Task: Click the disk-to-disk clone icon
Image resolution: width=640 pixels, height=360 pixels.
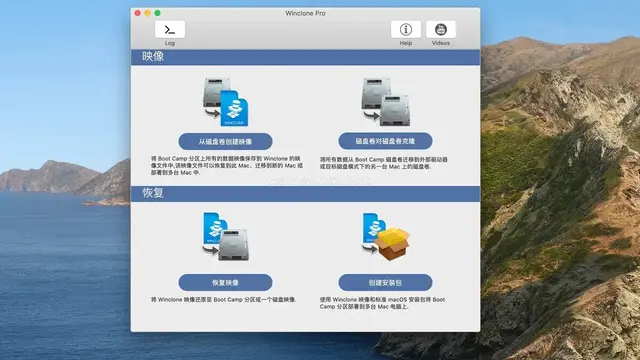Action: coord(385,102)
